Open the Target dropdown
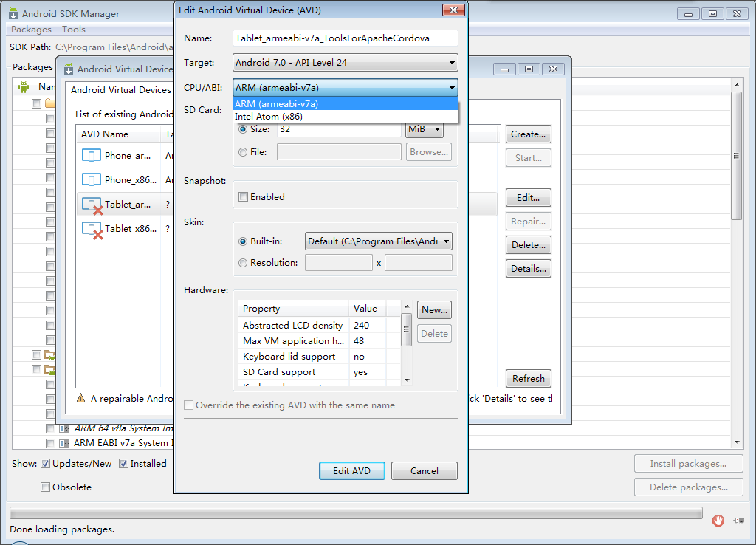 coord(346,63)
